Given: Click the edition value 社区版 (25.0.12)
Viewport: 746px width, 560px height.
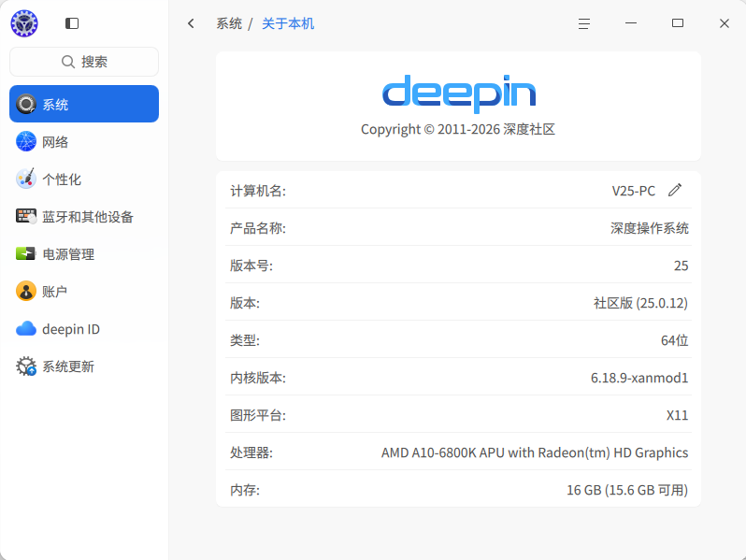Looking at the screenshot, I should [x=641, y=303].
